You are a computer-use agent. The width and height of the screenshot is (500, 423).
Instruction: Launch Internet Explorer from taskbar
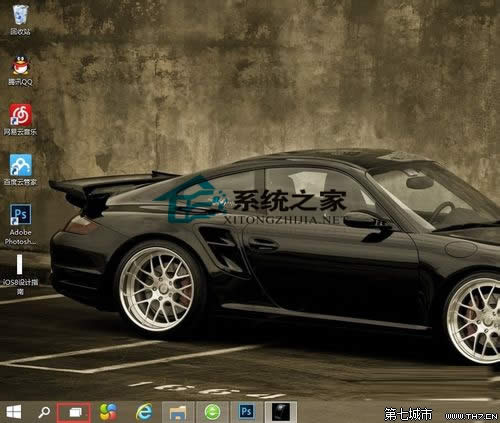[144, 412]
